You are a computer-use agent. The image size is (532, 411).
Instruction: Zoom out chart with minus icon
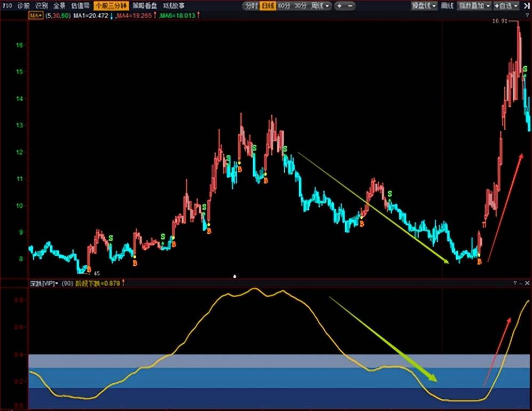350,6
